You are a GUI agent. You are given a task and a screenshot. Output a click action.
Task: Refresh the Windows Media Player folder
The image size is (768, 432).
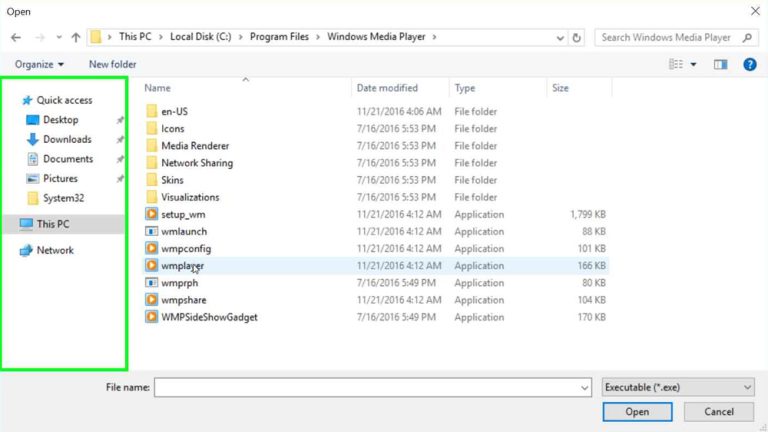click(576, 38)
